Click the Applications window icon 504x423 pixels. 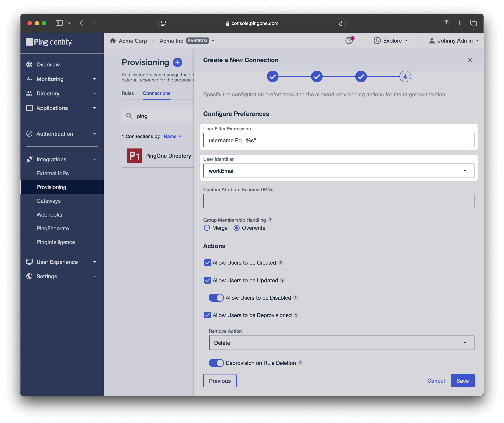tap(29, 108)
